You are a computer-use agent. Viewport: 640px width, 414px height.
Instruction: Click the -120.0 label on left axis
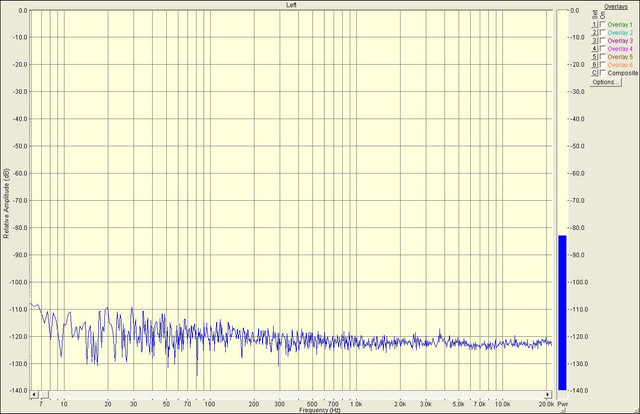19,337
